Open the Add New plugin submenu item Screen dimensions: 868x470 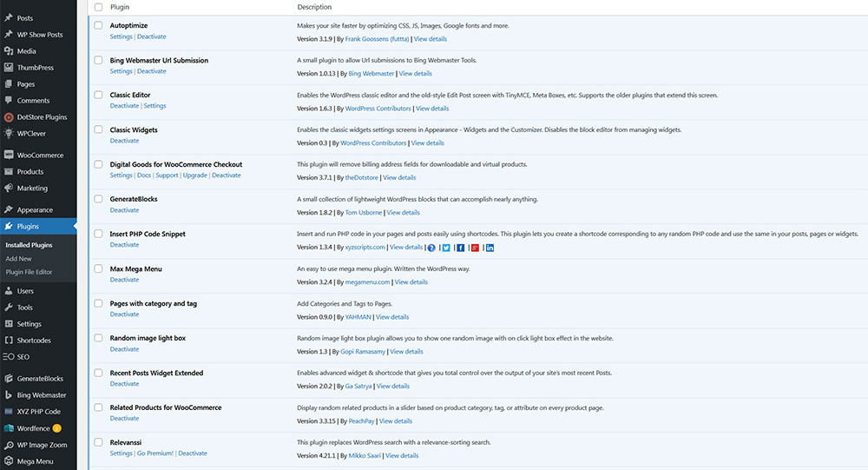tap(18, 259)
